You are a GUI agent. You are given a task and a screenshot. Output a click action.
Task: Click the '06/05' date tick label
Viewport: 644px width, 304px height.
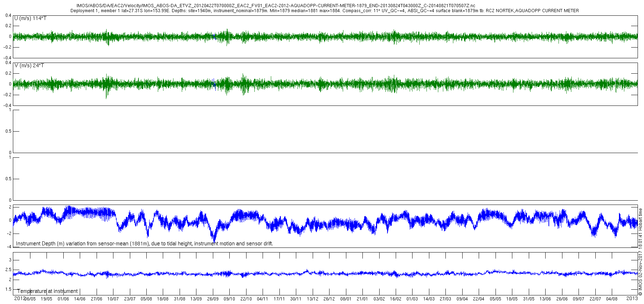click(x=30, y=299)
